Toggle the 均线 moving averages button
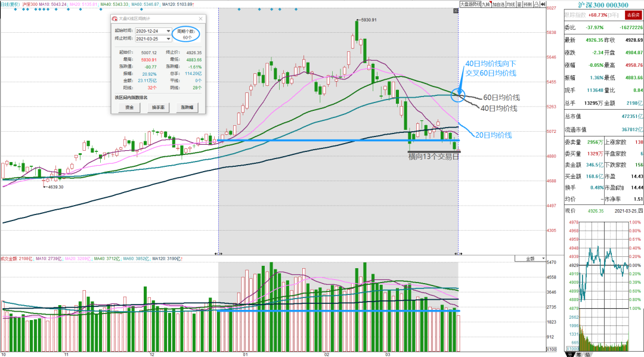This screenshot has height=357, width=644. tap(510, 4)
